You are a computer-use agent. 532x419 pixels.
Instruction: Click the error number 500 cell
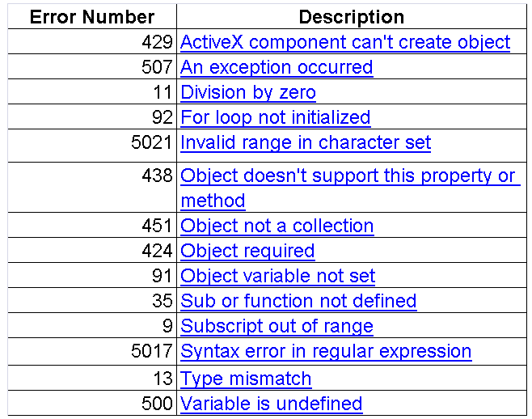92,403
